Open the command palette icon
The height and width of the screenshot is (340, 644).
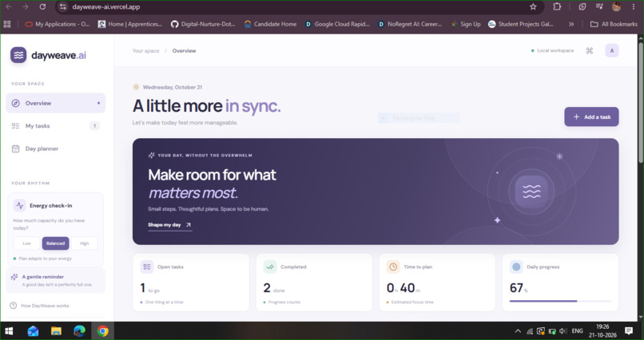click(590, 50)
